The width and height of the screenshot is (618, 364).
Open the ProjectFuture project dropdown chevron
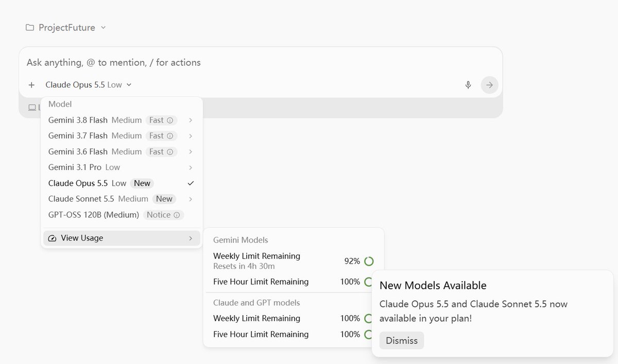point(104,27)
